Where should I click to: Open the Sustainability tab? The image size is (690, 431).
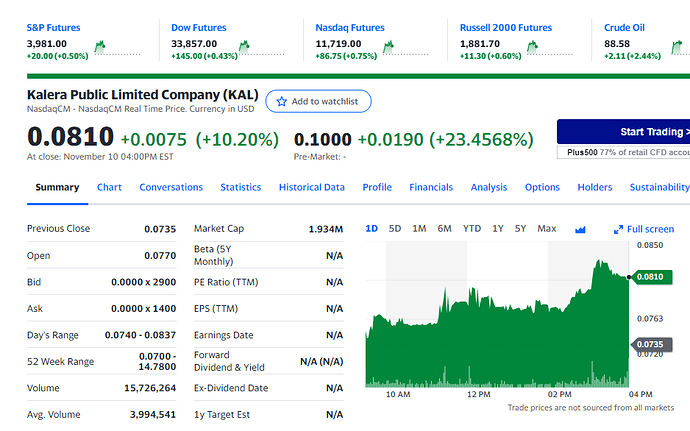660,188
